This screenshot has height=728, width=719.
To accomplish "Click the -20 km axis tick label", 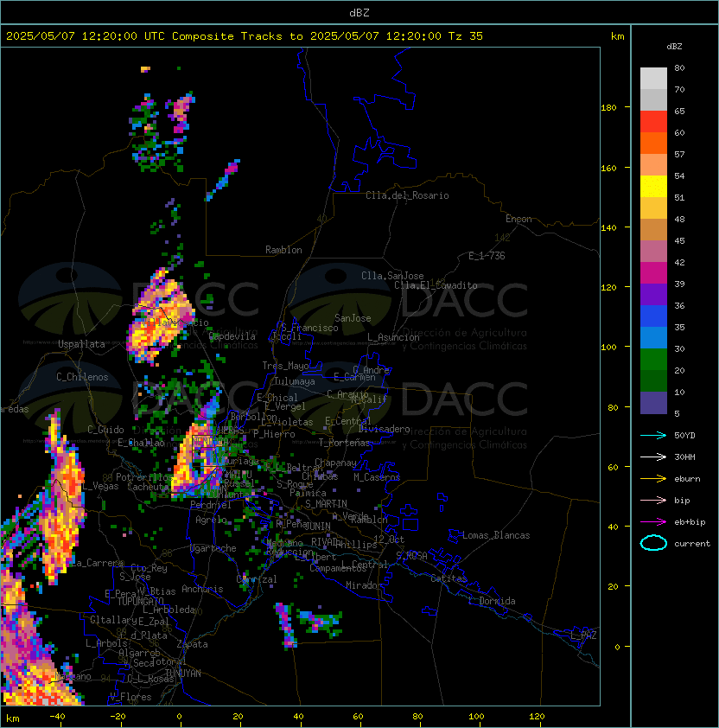I will point(118,717).
